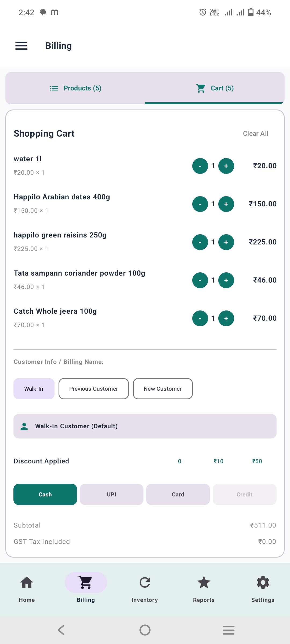
Task: Switch to the Cart (5) tab
Action: click(x=215, y=88)
